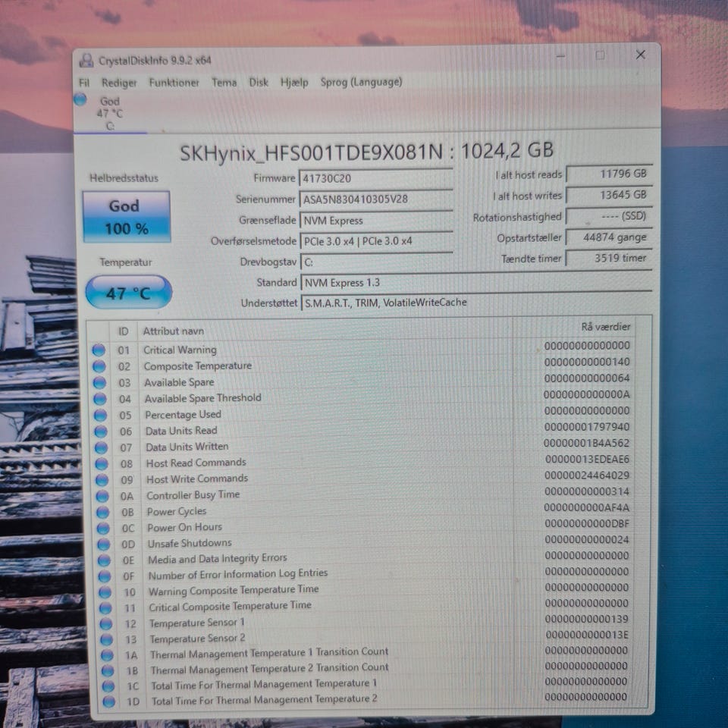Click the status orb for Data Units Written
728x728 pixels.
[101, 447]
